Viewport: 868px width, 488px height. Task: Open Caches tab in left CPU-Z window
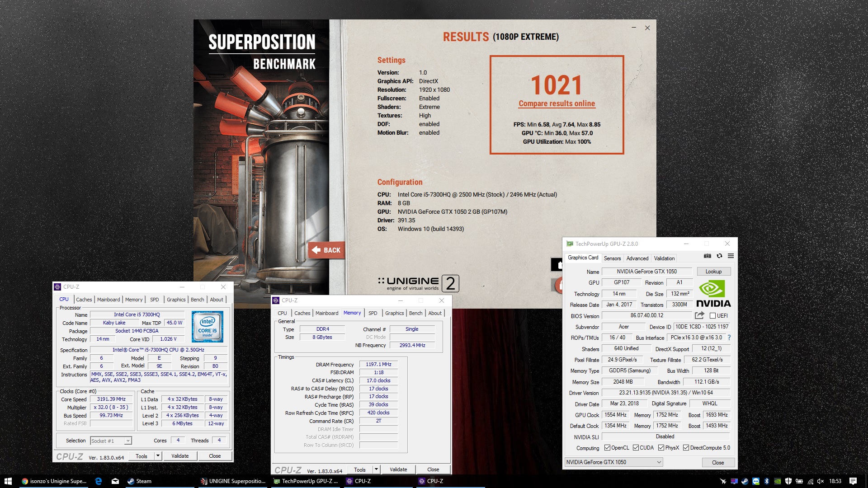click(84, 300)
